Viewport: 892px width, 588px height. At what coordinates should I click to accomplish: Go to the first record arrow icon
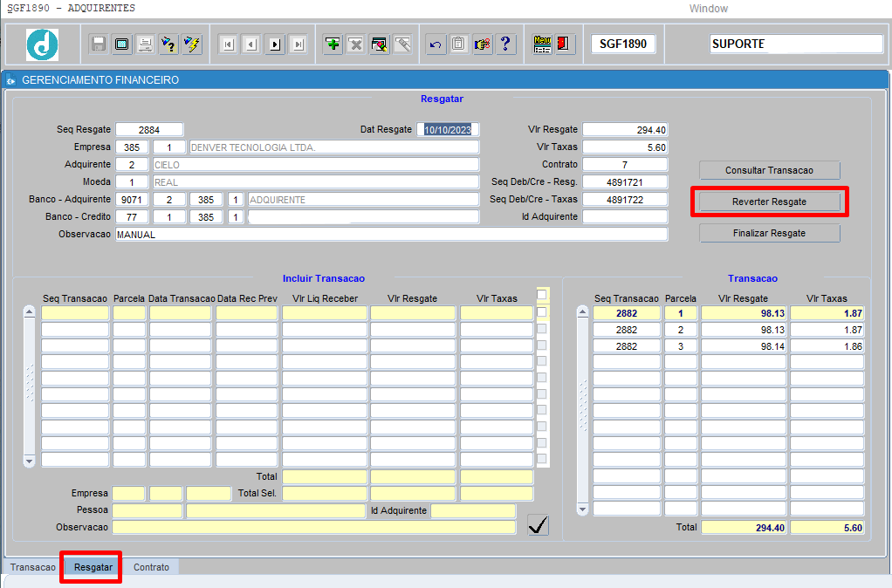228,44
